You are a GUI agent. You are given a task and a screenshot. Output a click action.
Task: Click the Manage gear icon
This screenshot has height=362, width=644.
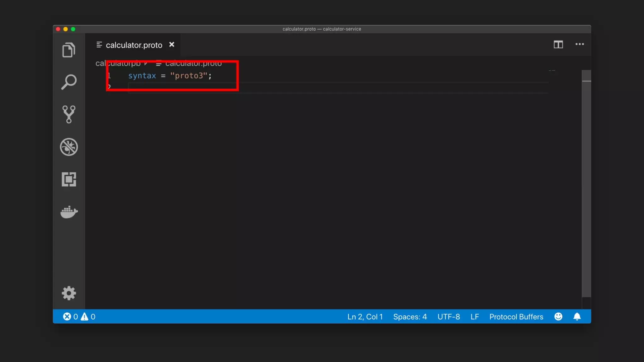[69, 293]
